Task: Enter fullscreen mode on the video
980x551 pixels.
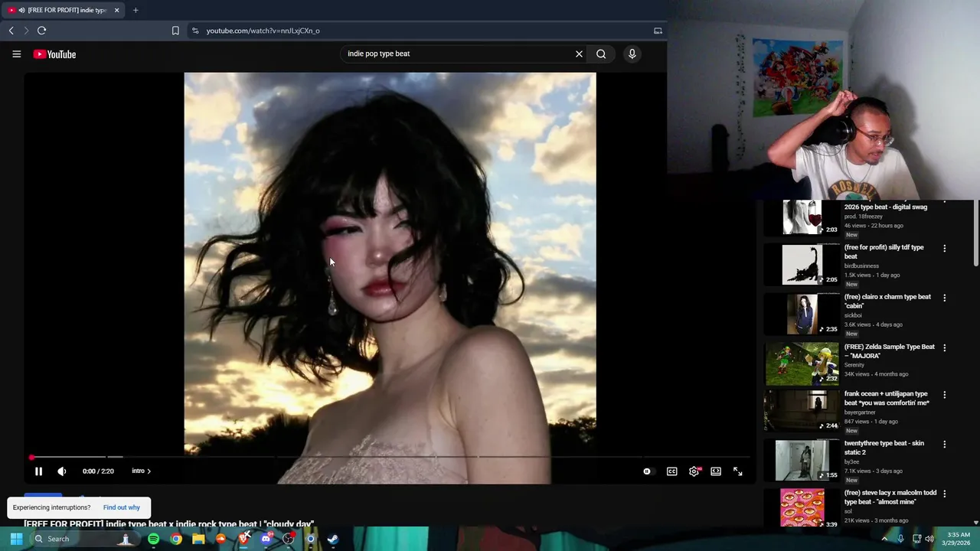Action: pos(738,471)
